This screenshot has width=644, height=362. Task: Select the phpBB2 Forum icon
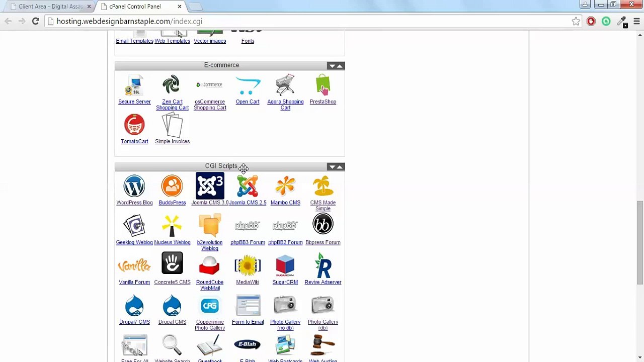click(x=285, y=226)
